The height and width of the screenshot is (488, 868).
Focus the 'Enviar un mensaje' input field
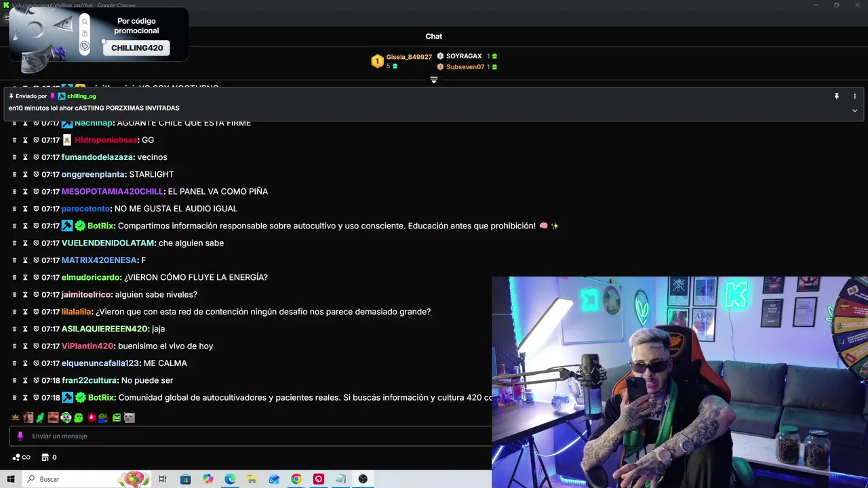[251, 436]
